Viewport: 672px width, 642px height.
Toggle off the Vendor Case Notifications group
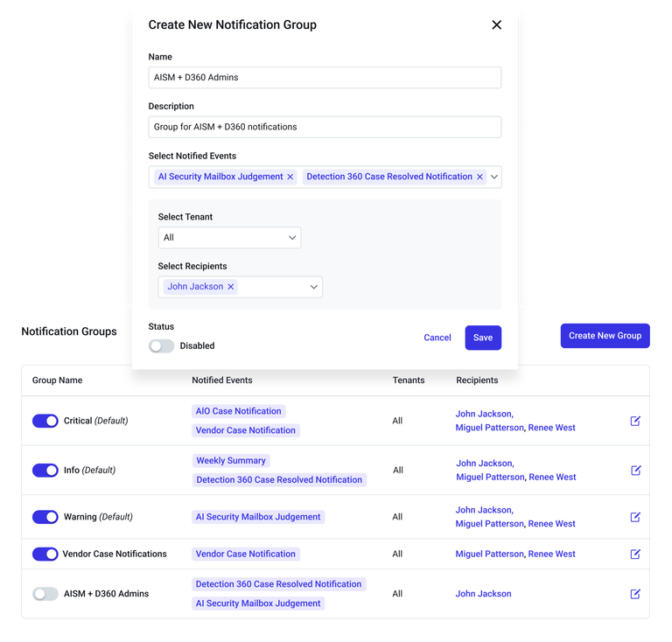coord(45,554)
